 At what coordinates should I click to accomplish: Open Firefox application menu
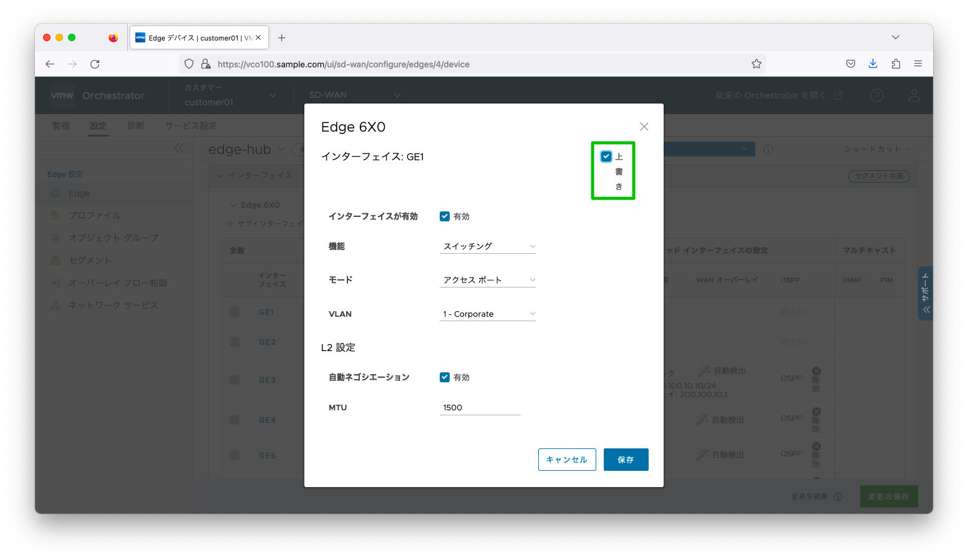coord(918,64)
